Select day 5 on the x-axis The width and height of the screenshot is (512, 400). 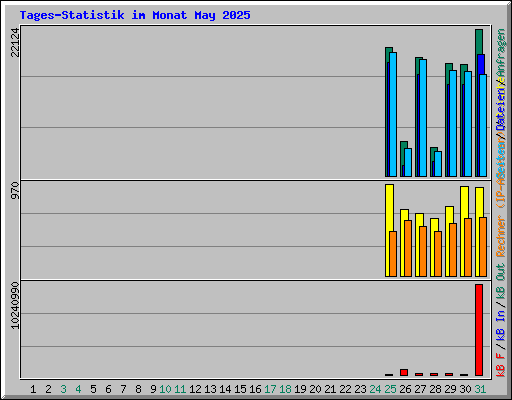coord(93,389)
